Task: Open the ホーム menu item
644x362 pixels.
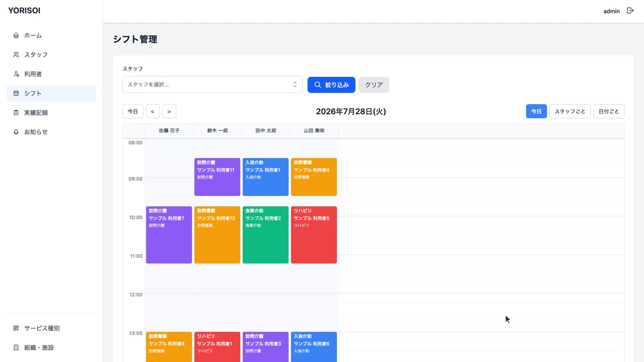Action: [51, 35]
